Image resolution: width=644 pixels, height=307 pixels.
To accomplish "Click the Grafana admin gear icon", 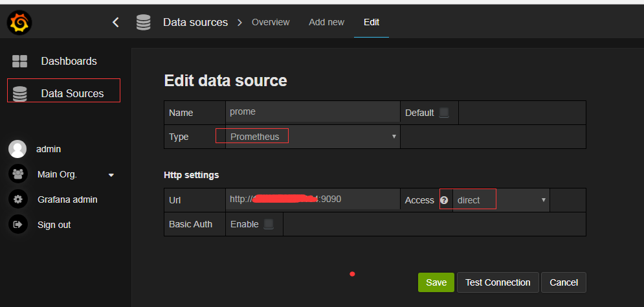I will click(x=17, y=199).
